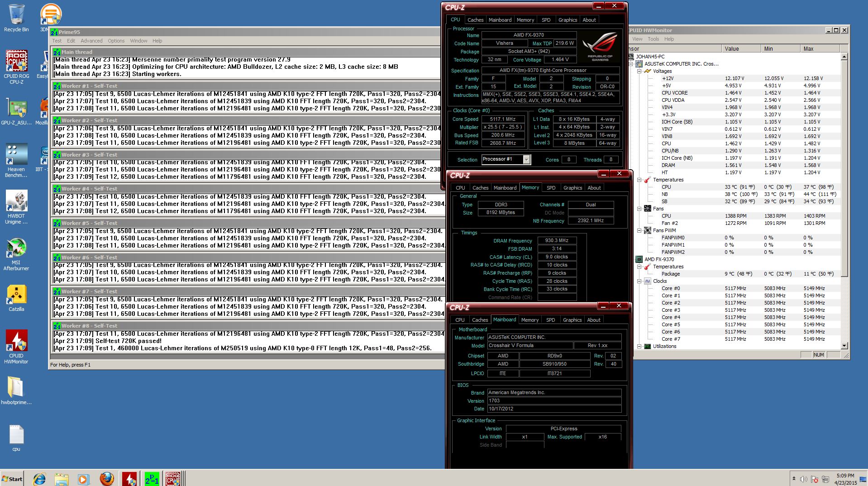The image size is (868, 486).
Task: Open About tab in top CPU-Z window
Action: click(589, 20)
